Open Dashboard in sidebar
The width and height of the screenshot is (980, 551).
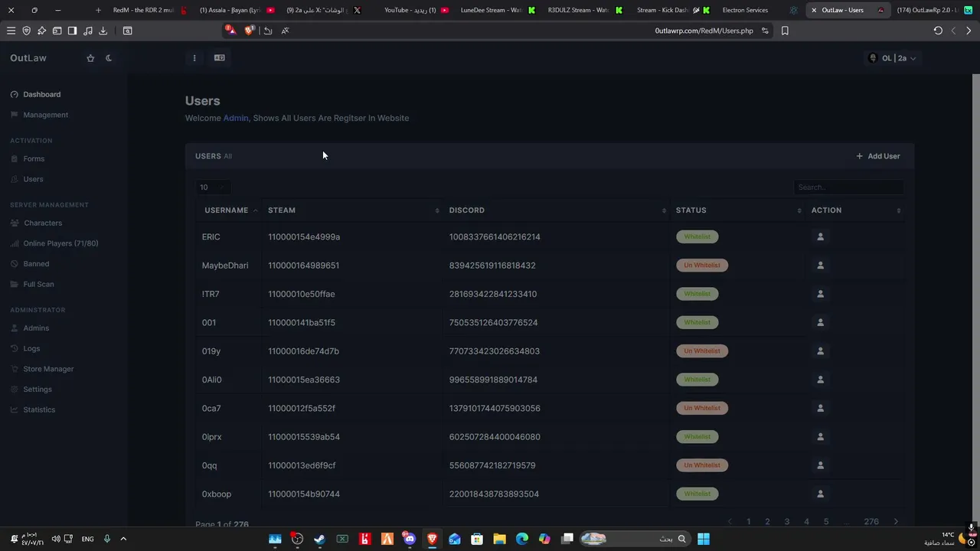(36, 94)
